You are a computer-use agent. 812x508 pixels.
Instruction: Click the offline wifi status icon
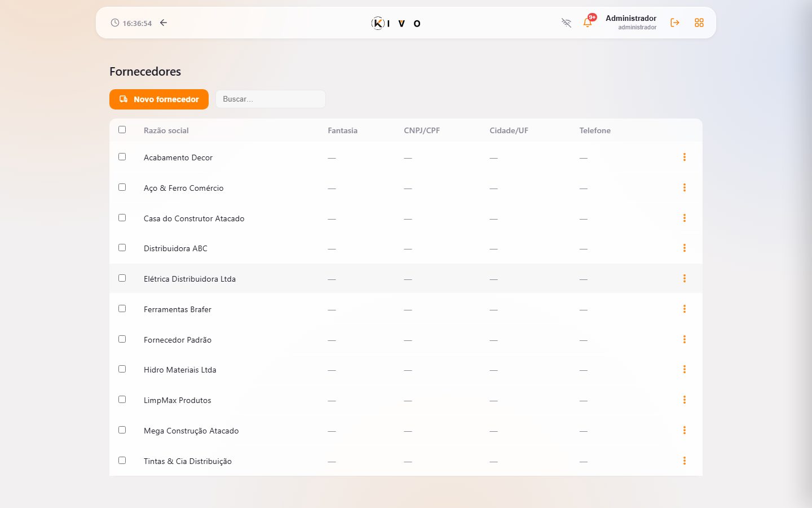click(566, 23)
